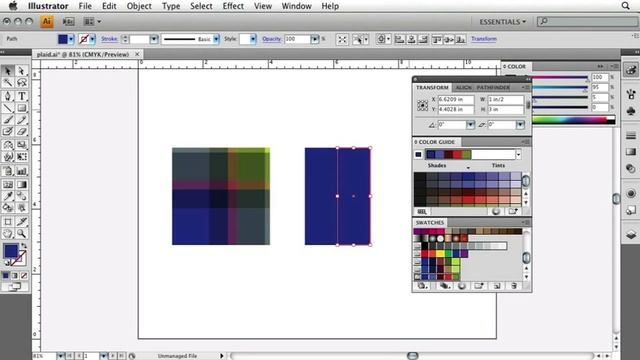Change screen mode at toolbox bottom

[x=15, y=287]
